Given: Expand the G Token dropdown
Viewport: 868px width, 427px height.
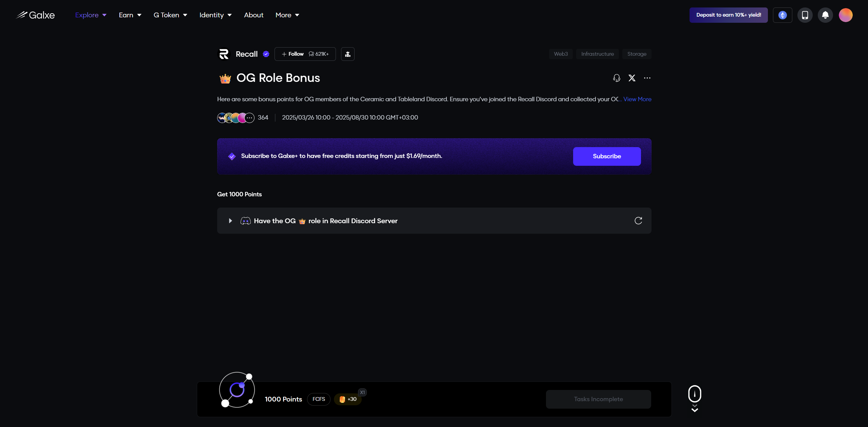Looking at the screenshot, I should [170, 15].
